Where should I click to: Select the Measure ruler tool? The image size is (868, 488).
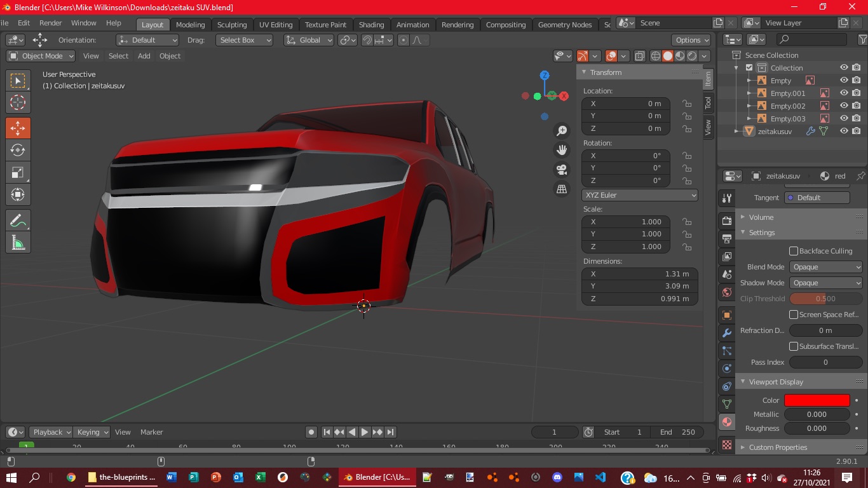[x=18, y=243]
